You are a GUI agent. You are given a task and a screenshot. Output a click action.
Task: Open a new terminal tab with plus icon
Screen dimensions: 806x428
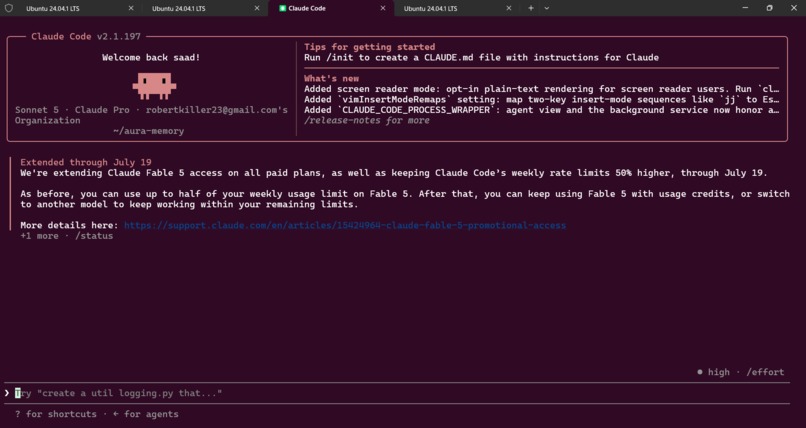click(x=531, y=8)
